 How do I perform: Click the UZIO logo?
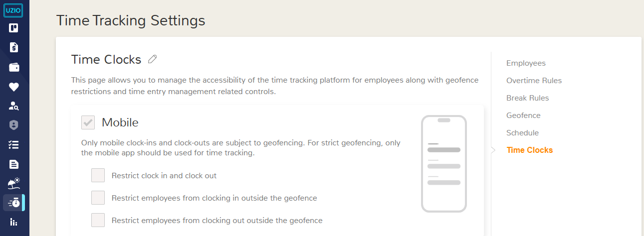pyautogui.click(x=14, y=10)
